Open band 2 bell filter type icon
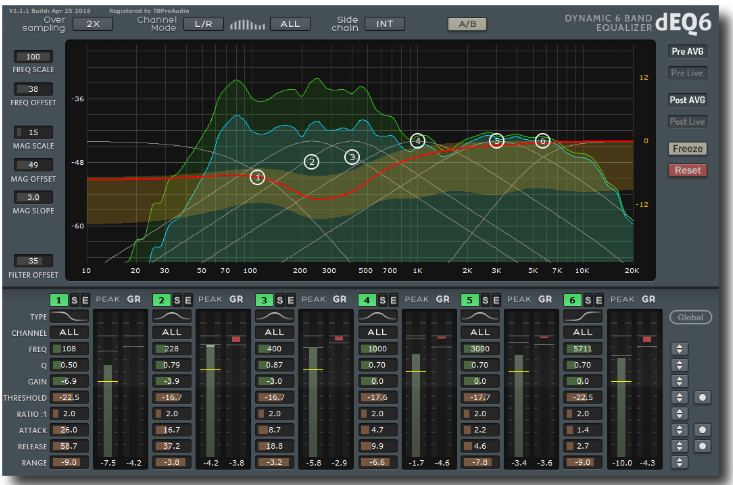 [172, 316]
